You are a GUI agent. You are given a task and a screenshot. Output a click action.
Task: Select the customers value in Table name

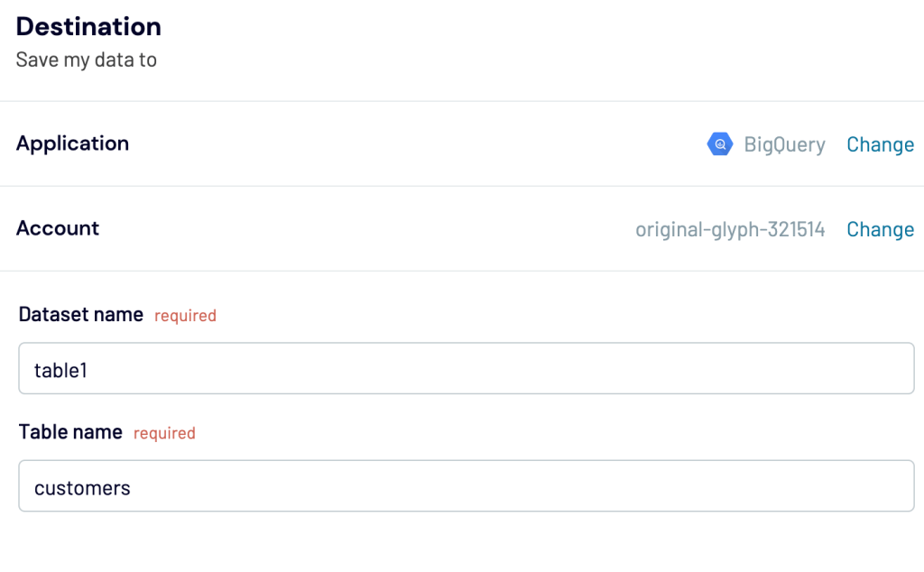81,487
